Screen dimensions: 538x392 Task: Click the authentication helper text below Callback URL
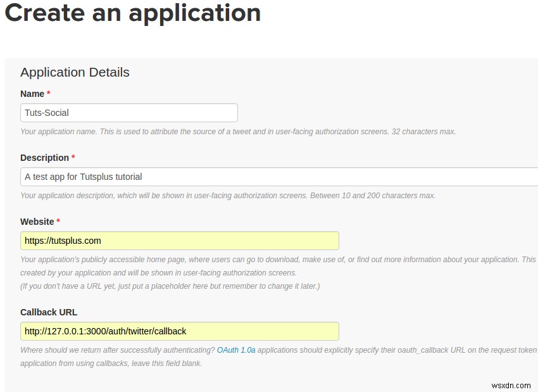pyautogui.click(x=114, y=350)
